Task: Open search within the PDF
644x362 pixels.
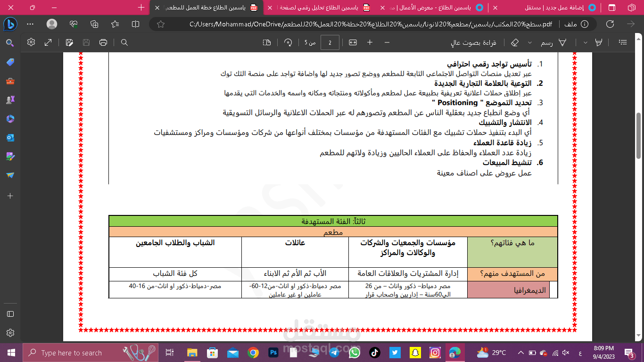Action: coord(124,42)
